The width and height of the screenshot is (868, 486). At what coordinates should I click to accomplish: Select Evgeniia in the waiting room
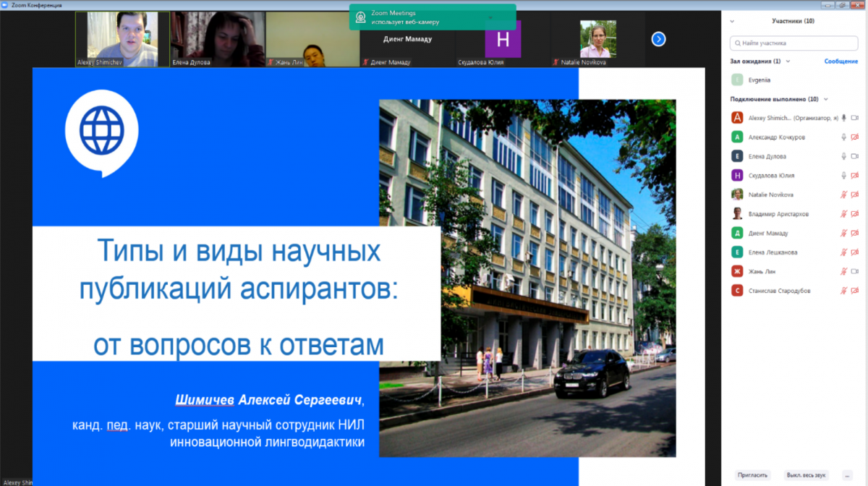(x=759, y=80)
